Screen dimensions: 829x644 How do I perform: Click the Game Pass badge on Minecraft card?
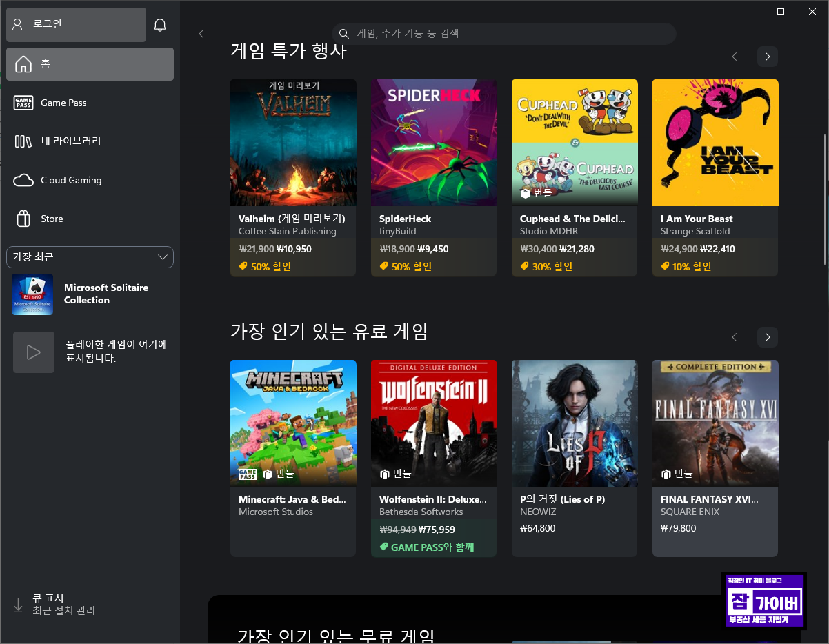pyautogui.click(x=248, y=474)
